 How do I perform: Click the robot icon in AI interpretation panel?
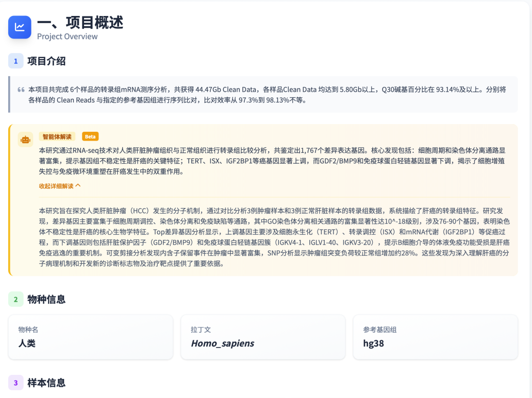[25, 140]
